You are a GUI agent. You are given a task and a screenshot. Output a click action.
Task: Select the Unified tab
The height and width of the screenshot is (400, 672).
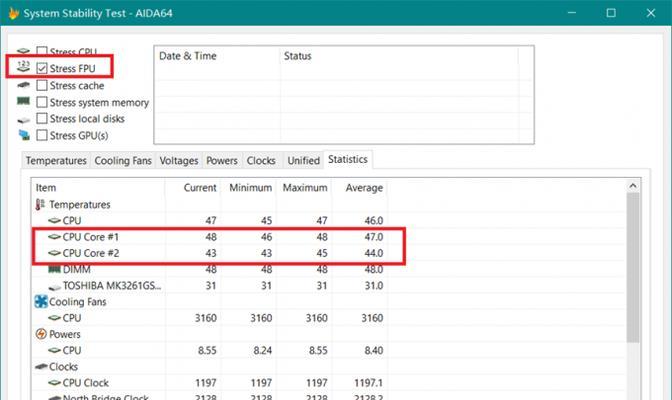tap(303, 161)
